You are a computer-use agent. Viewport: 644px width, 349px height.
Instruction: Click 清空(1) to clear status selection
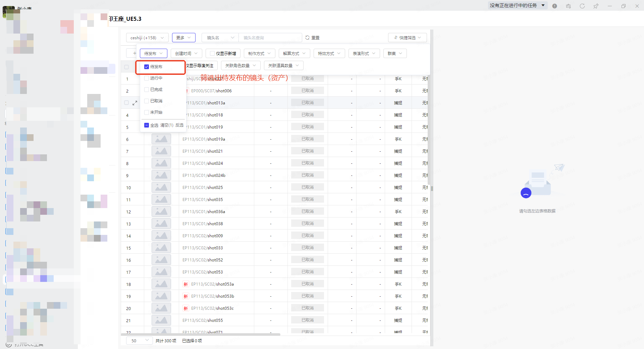click(x=167, y=125)
